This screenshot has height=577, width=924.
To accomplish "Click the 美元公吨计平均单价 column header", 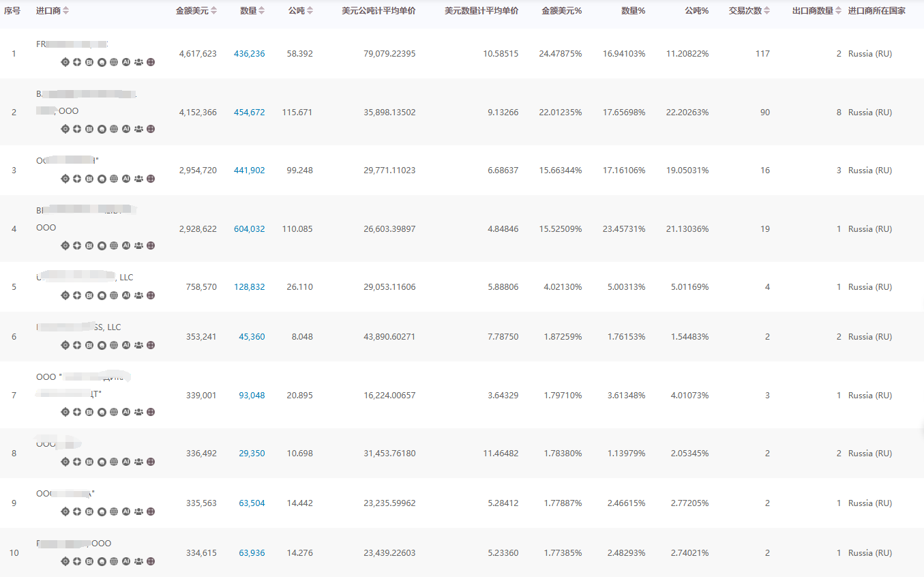I will point(378,11).
